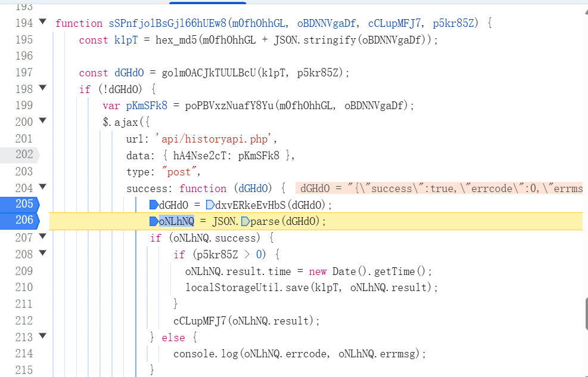The height and width of the screenshot is (377, 588).
Task: Click localStorageUtil.save call
Action: (x=247, y=288)
